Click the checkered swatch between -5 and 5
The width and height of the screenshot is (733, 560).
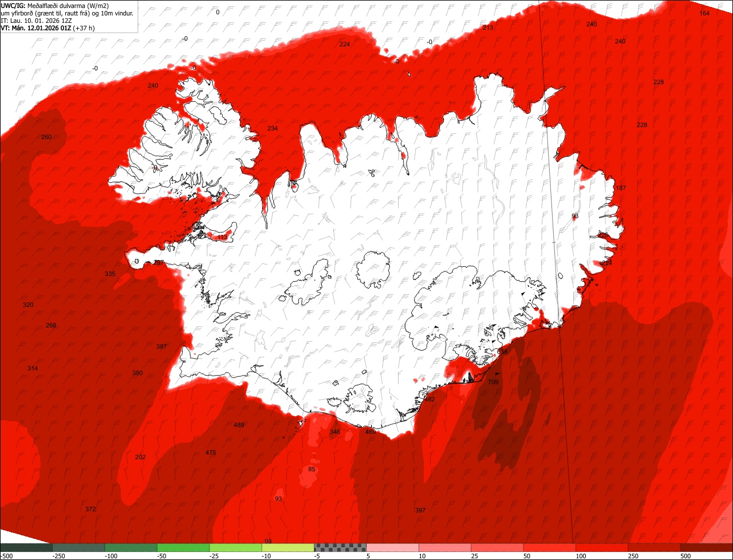point(340,547)
